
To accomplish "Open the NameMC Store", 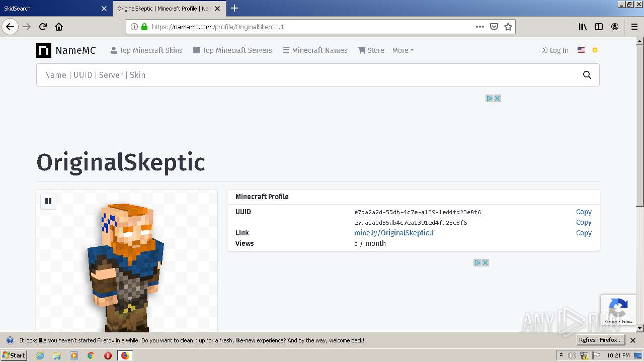I will (x=371, y=50).
